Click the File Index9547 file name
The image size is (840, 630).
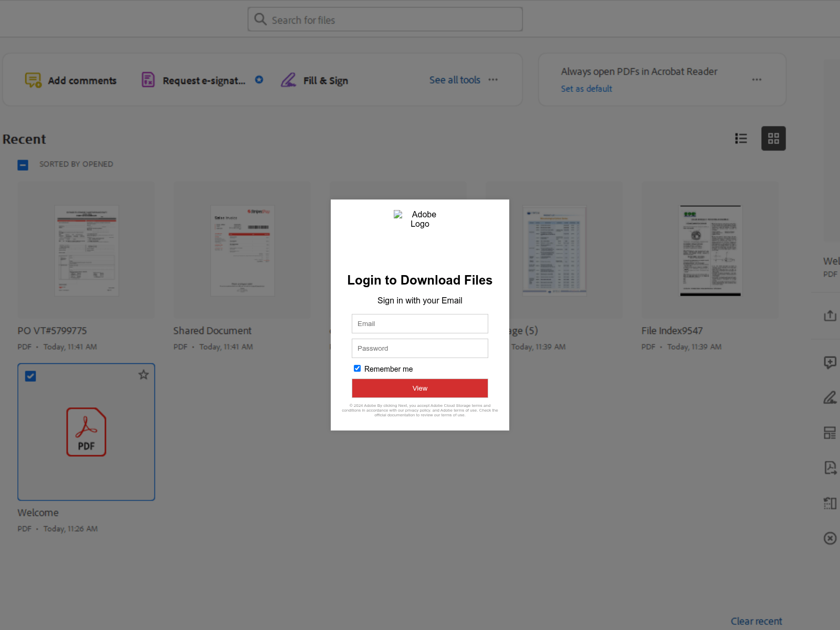[x=672, y=331]
